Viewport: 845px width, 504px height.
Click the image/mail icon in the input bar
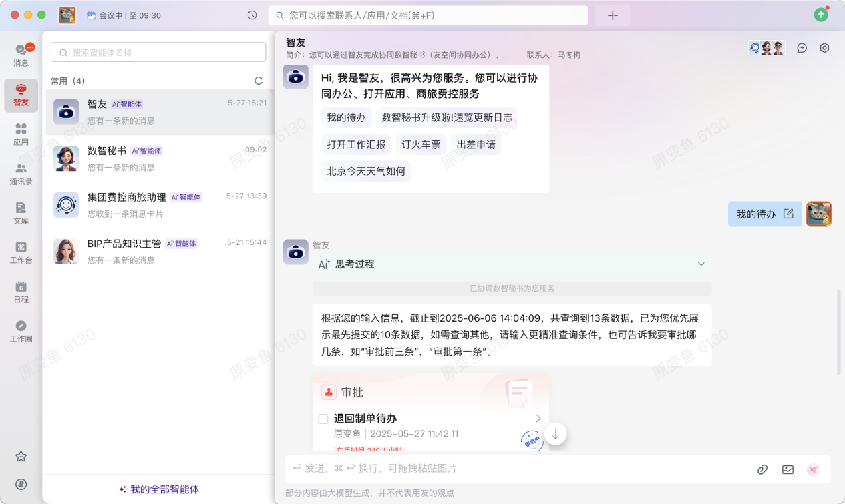(788, 469)
